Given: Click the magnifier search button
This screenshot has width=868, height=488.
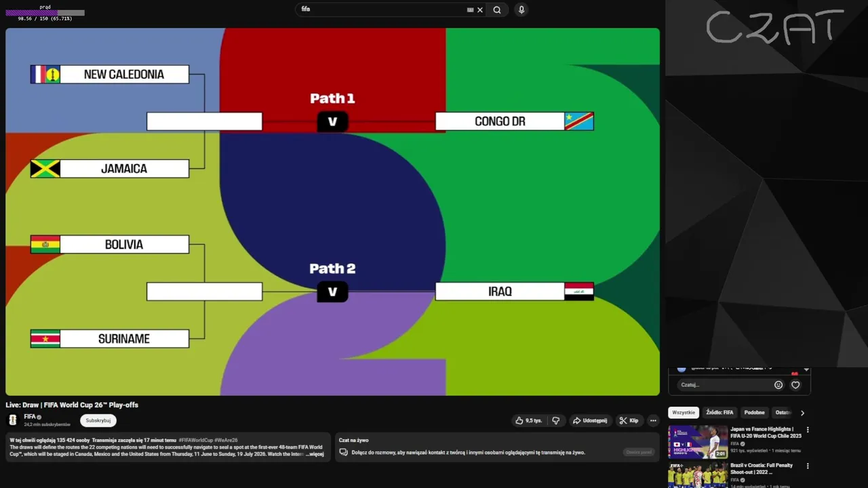Looking at the screenshot, I should pos(497,9).
